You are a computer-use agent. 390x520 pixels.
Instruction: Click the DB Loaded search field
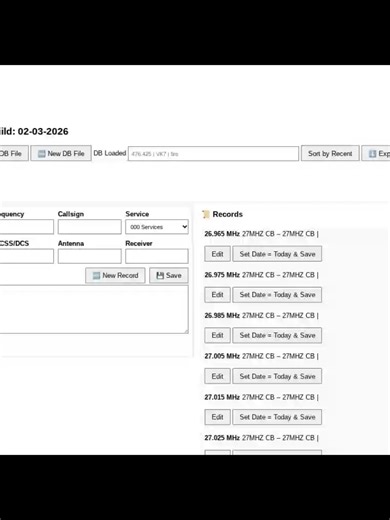tap(213, 154)
